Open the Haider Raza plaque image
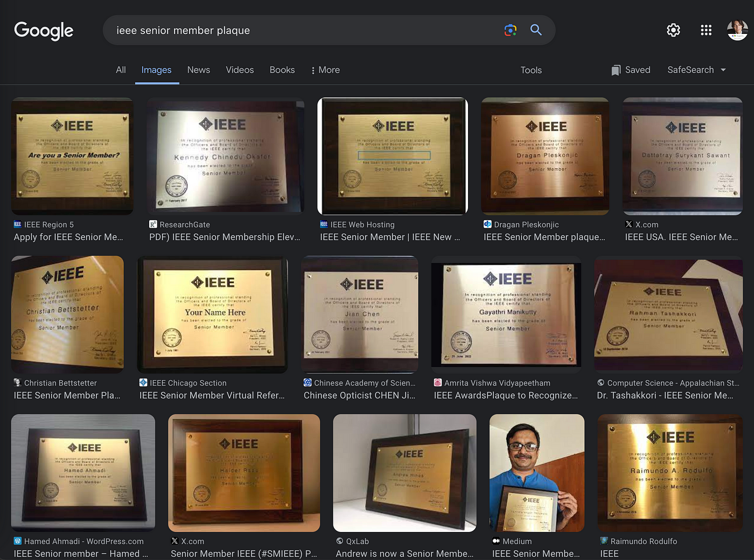 pos(244,473)
